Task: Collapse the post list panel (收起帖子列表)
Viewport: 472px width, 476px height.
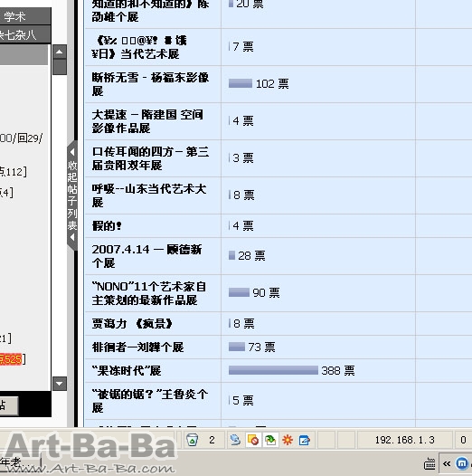Action: tap(72, 195)
